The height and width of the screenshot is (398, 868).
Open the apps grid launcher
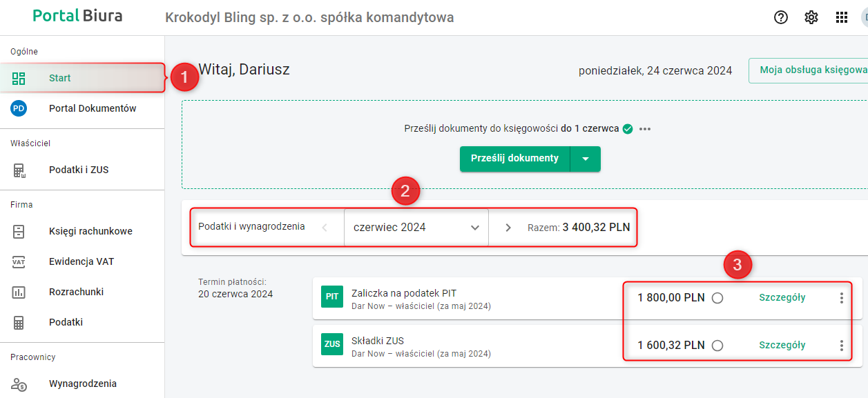(842, 17)
